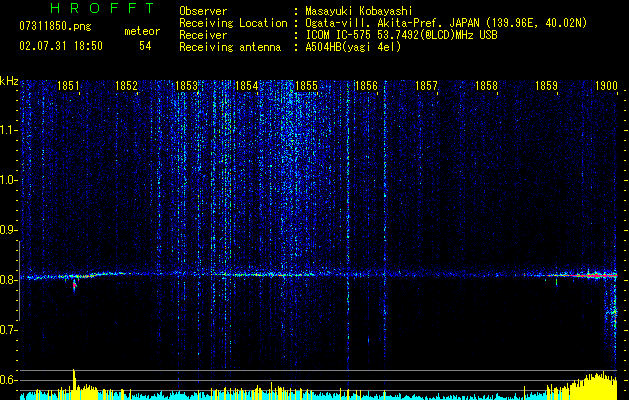Screen dimensions: 629x400
Task: Click the 1857 time marker
Action: tap(426, 86)
